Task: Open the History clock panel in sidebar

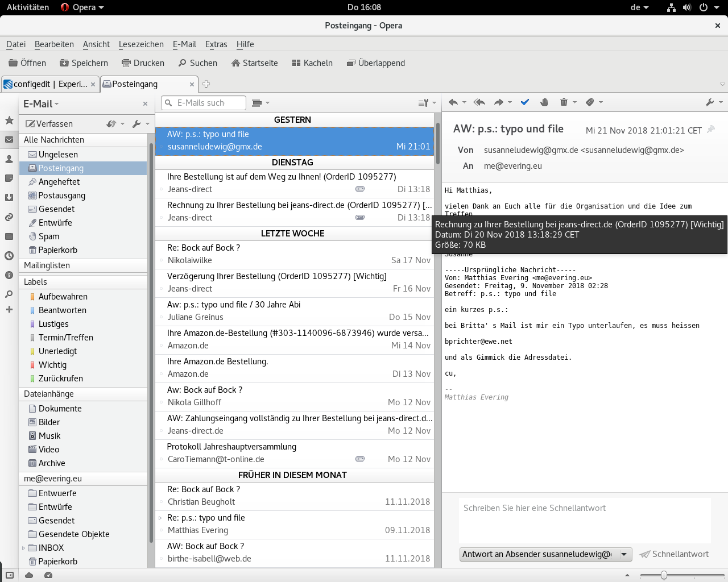Action: tap(9, 256)
